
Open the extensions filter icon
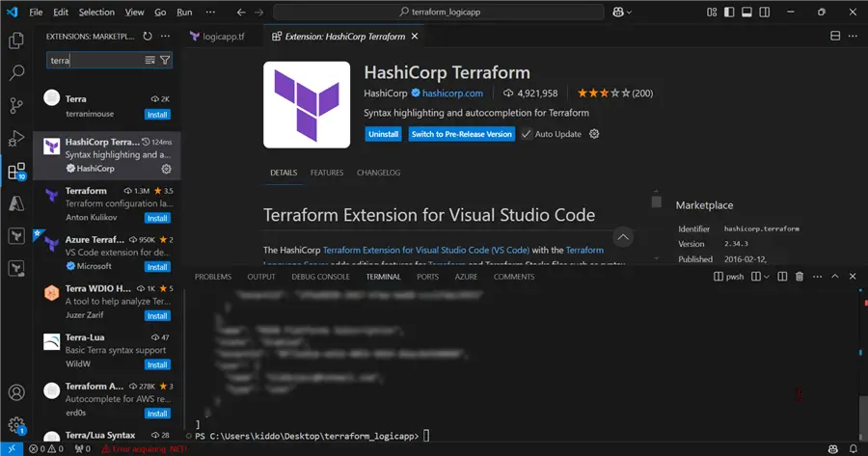click(x=165, y=61)
